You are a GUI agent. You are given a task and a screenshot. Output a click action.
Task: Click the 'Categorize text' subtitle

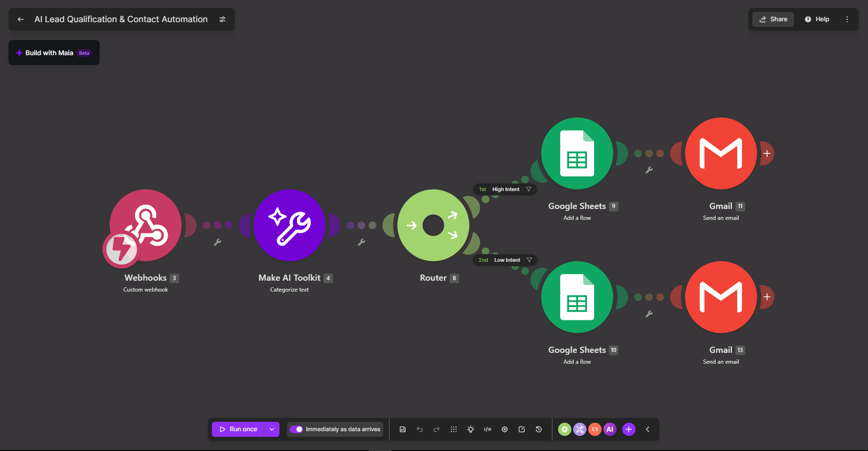(289, 290)
